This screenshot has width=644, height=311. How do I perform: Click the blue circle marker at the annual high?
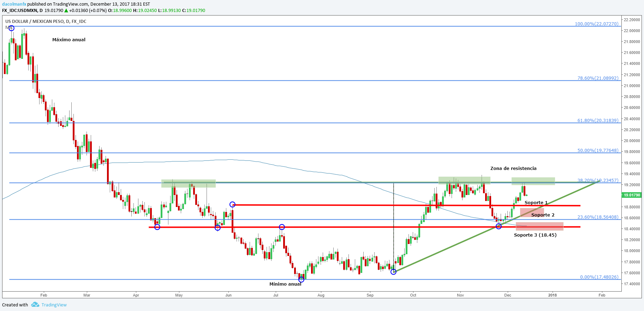click(x=11, y=28)
